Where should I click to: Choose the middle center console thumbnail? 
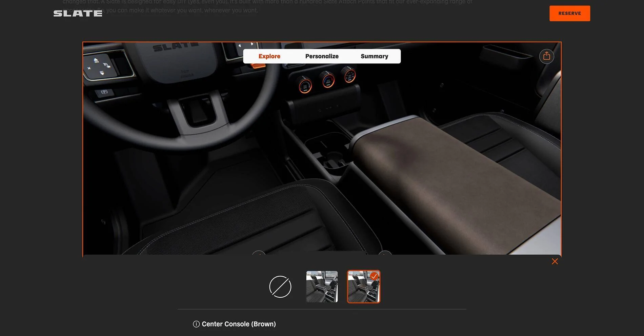point(322,286)
